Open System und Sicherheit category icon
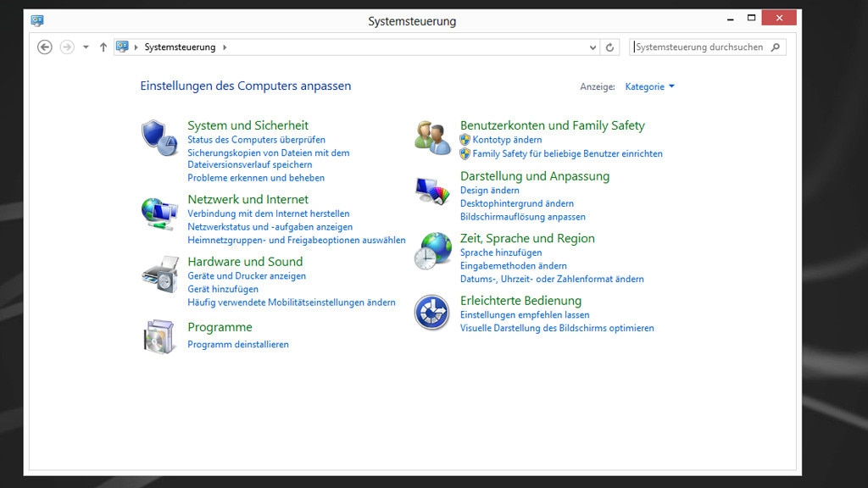 159,137
